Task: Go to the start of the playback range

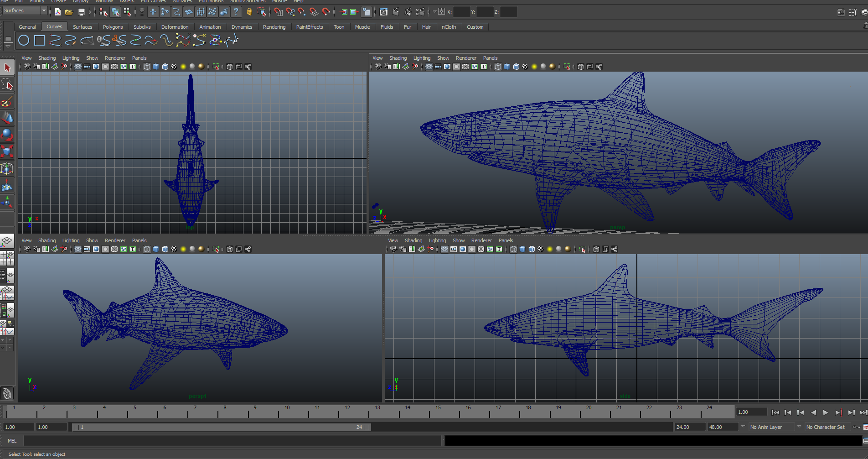Action: [x=775, y=412]
